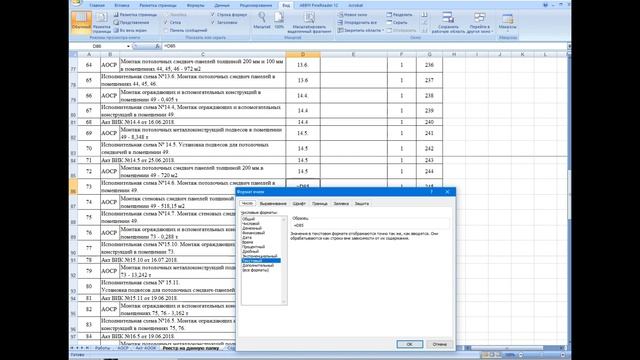Select Общий in number formats list
The image size is (640, 360).
[x=249, y=219]
